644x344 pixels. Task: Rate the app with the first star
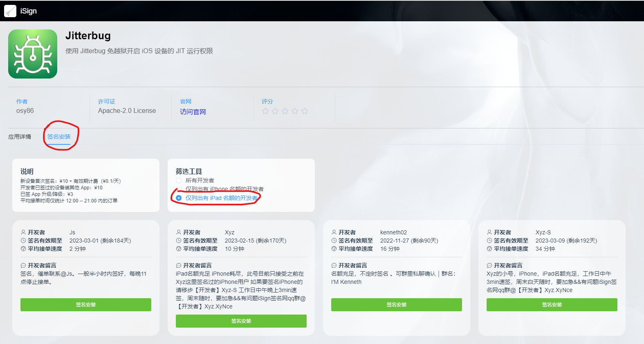coord(265,111)
